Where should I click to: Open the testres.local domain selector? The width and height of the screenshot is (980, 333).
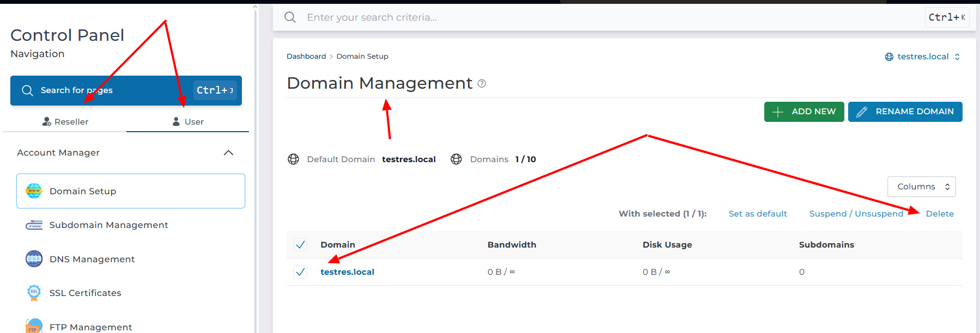point(922,57)
